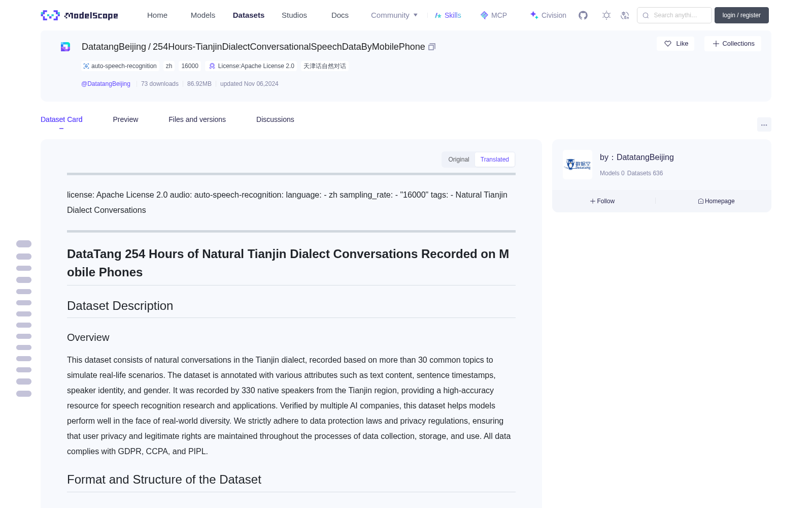Open the Discussions tab
Image resolution: width=812 pixels, height=508 pixels.
275,119
